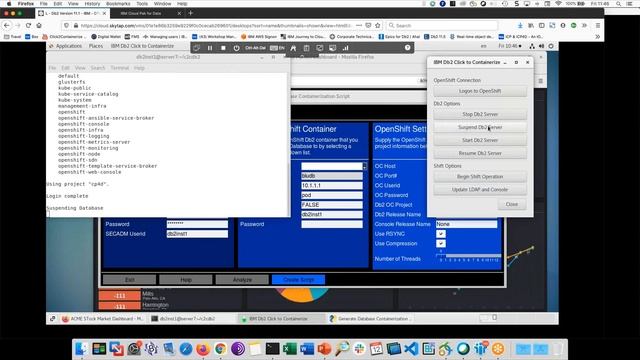Send Ctrl-Alt-Del to the remote desktop
This screenshot has width=640, height=360.
tap(256, 48)
